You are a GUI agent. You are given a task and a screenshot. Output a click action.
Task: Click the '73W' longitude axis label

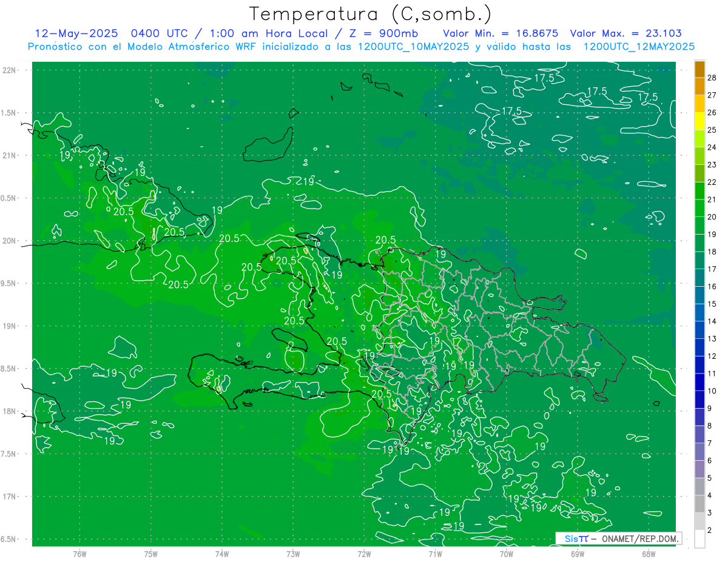[x=293, y=554]
